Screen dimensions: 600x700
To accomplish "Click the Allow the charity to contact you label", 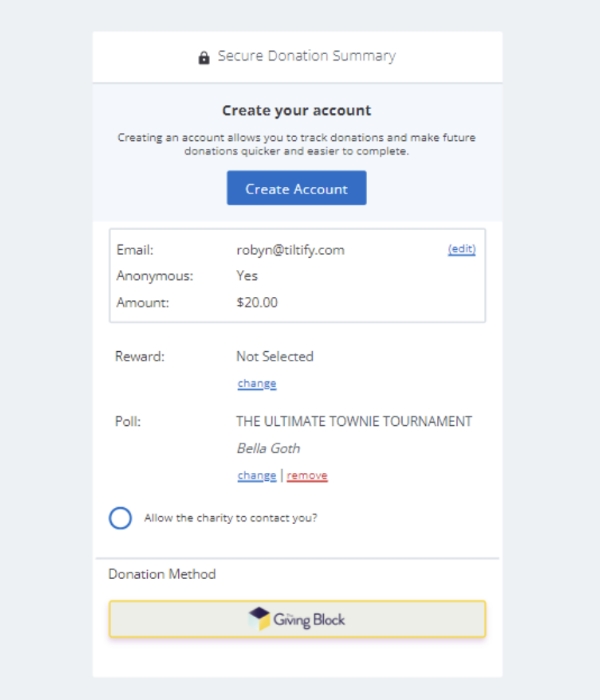I will click(x=230, y=518).
